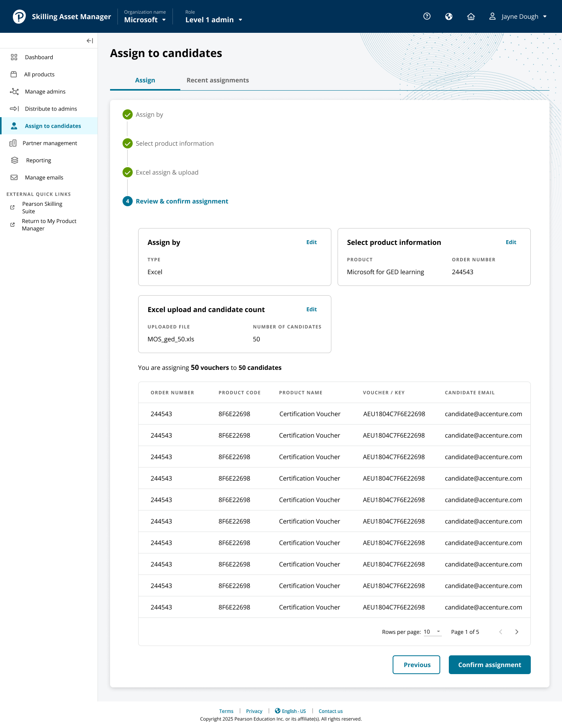Click the Pearson logo icon
The width and height of the screenshot is (562, 728).
19,16
